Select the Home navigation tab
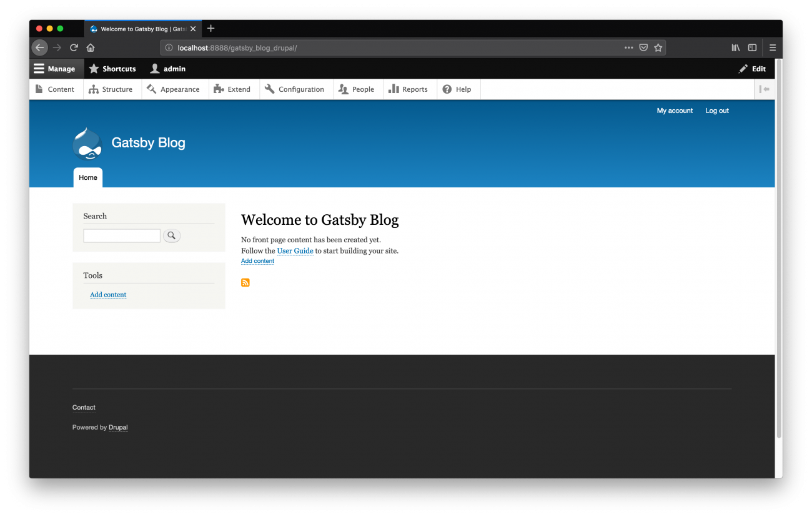This screenshot has width=812, height=517. [88, 177]
